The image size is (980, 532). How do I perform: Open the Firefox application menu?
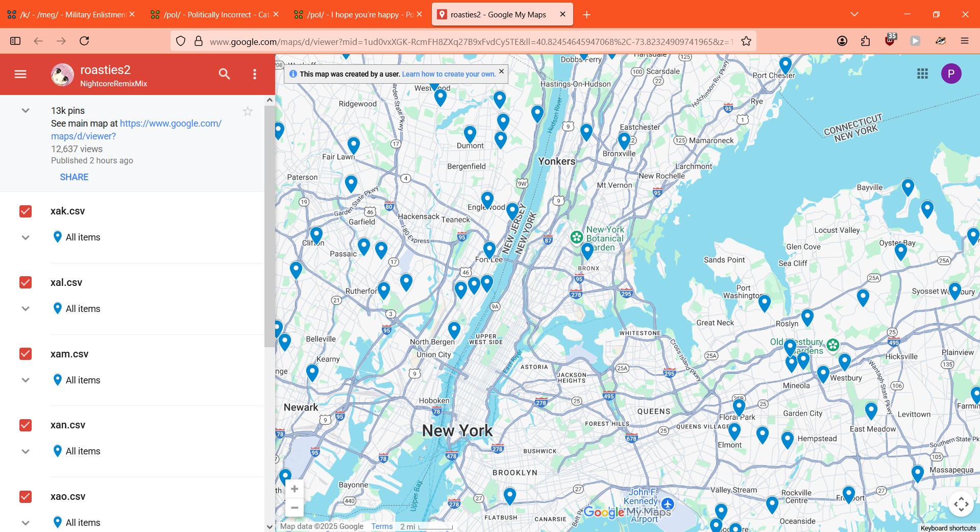pos(965,41)
